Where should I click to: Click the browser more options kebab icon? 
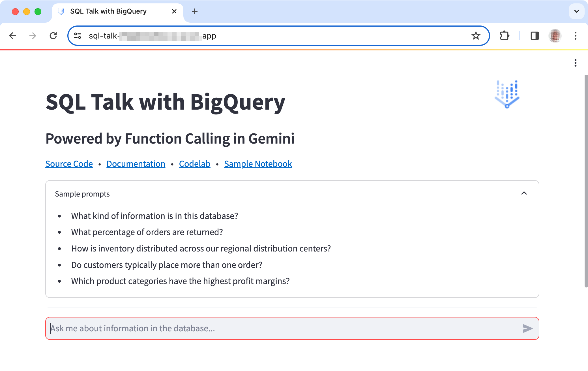pos(576,35)
